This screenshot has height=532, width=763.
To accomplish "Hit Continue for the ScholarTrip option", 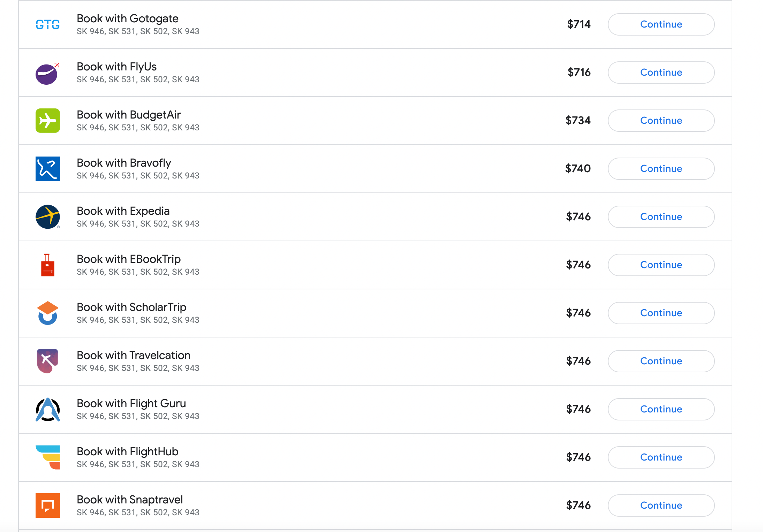I will pyautogui.click(x=661, y=313).
